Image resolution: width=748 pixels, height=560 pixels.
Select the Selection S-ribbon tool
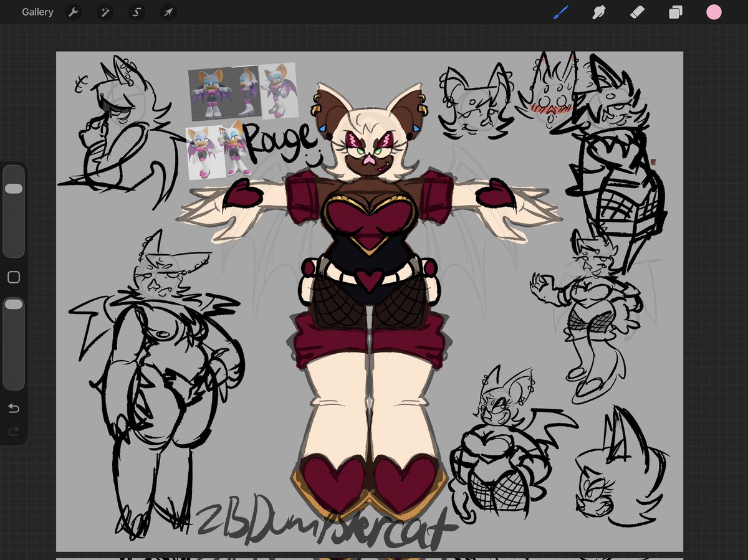(137, 12)
